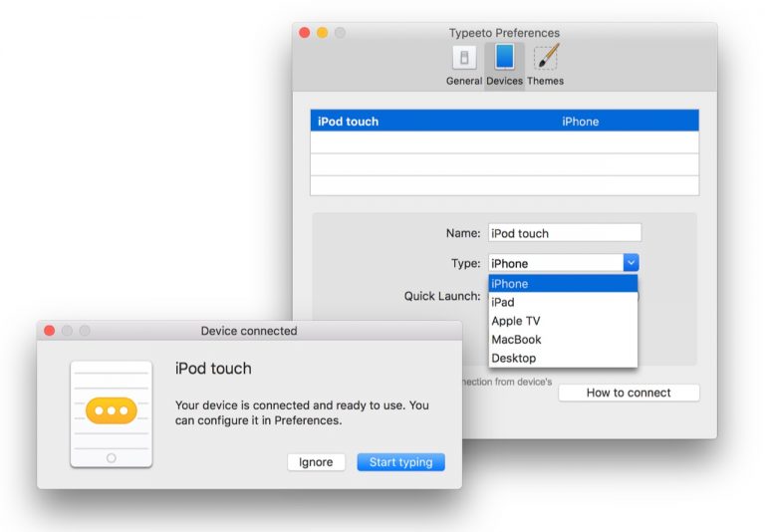Open the Themes paintbrush icon
765x532 pixels.
tap(545, 57)
